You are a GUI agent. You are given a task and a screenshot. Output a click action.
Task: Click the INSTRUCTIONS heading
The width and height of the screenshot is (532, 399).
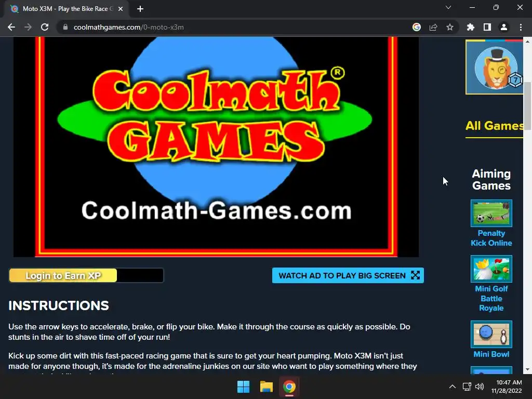59,305
